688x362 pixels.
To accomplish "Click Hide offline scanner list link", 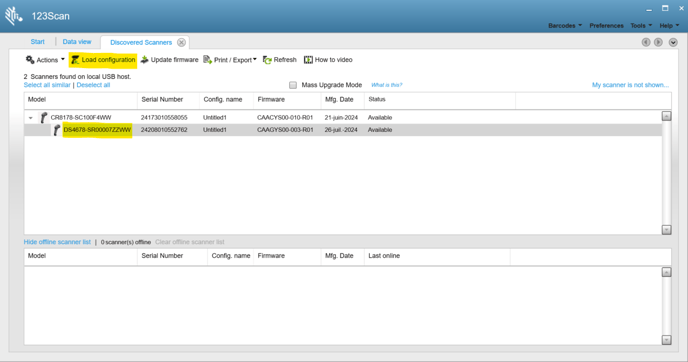I will pos(57,242).
